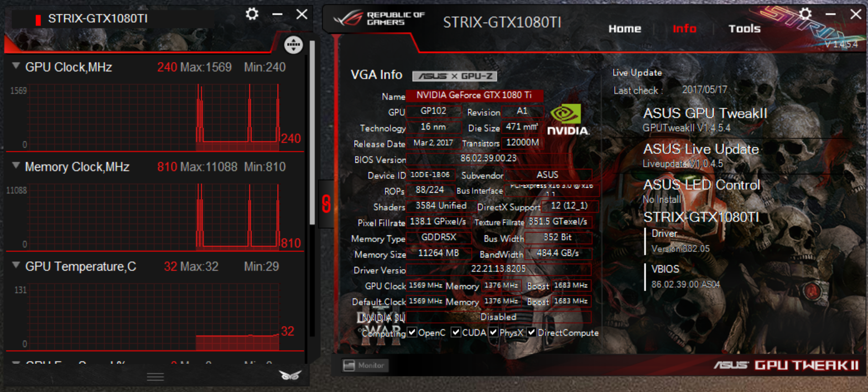Close the monitor window
Screen dimensions: 868x392
(x=302, y=14)
